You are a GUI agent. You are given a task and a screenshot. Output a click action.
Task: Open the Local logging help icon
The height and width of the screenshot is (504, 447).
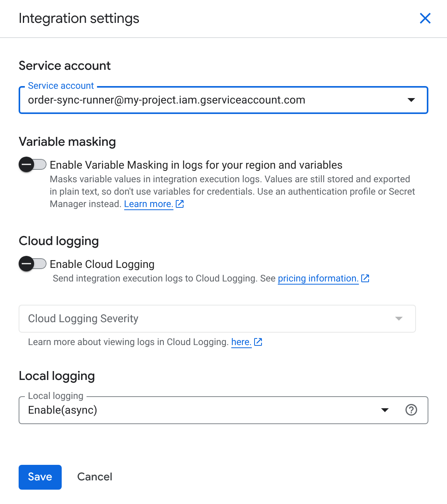pyautogui.click(x=411, y=410)
